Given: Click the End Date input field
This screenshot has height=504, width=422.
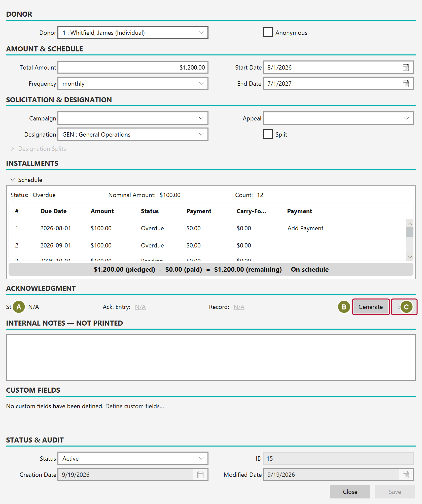Looking at the screenshot, I should pos(338,83).
